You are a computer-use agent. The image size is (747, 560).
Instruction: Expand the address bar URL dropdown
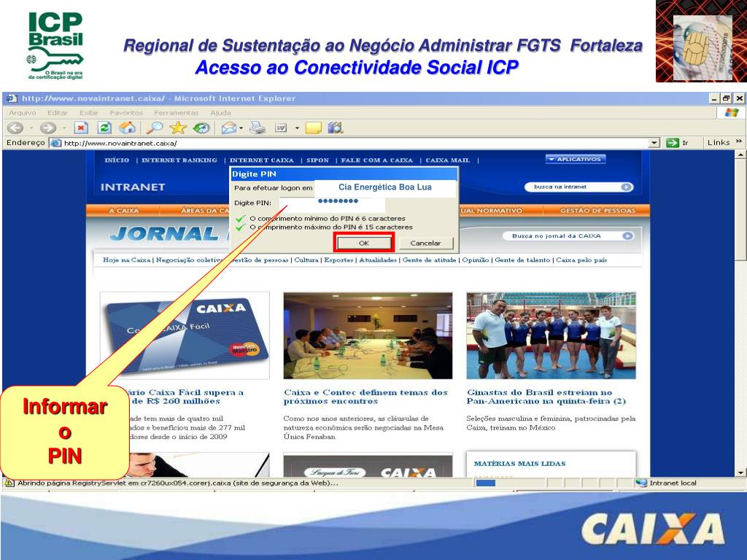(x=654, y=142)
